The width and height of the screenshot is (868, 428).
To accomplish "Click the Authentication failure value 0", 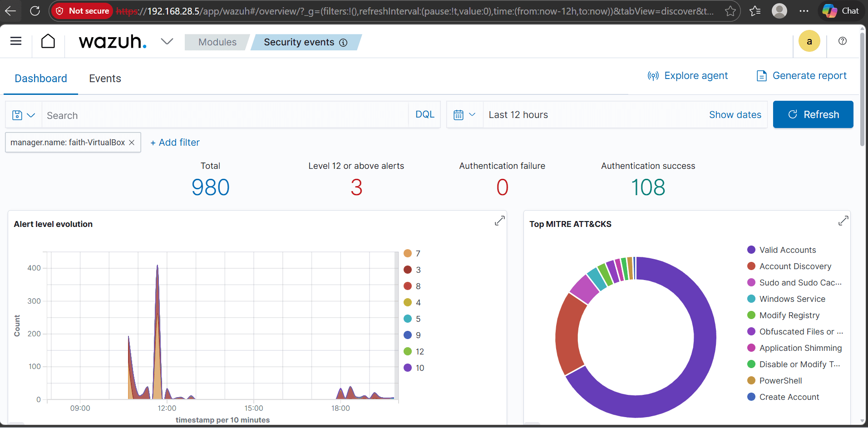I will pyautogui.click(x=503, y=187).
